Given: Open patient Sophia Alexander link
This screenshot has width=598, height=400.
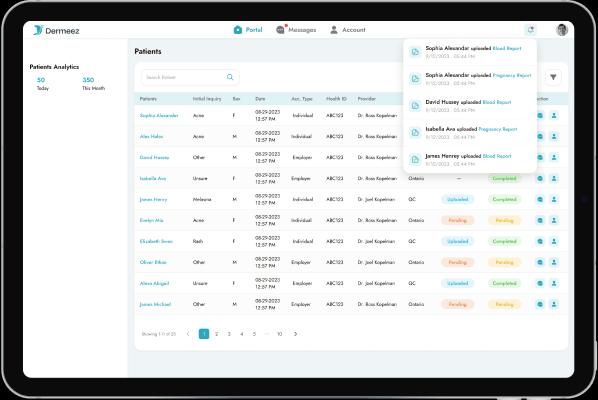Looking at the screenshot, I should (x=159, y=116).
